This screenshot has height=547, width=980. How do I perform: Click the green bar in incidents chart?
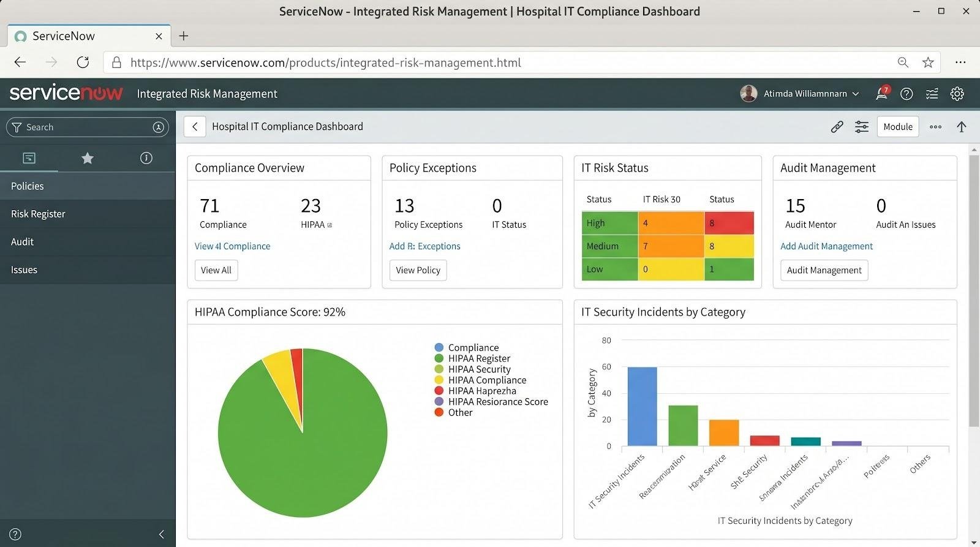point(683,426)
